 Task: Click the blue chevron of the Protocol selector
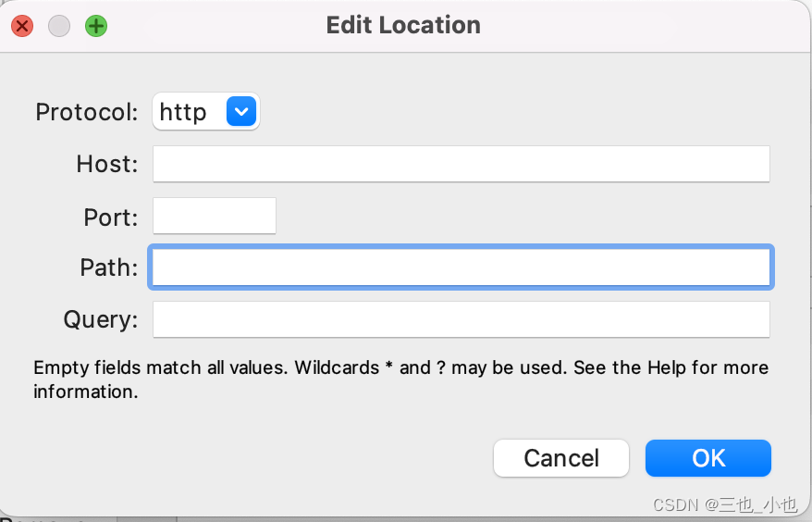point(241,111)
